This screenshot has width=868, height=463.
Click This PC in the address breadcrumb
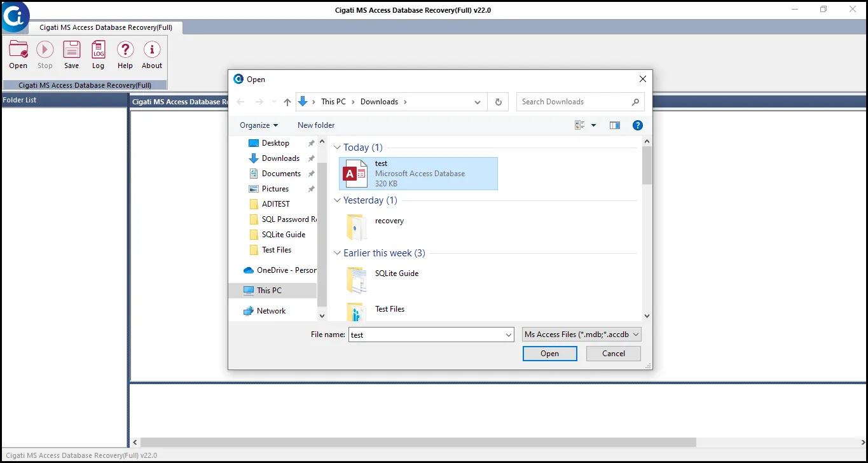pyautogui.click(x=333, y=102)
